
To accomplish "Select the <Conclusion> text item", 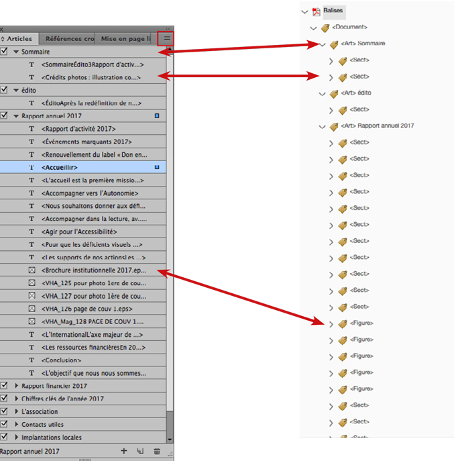I will point(64,360).
